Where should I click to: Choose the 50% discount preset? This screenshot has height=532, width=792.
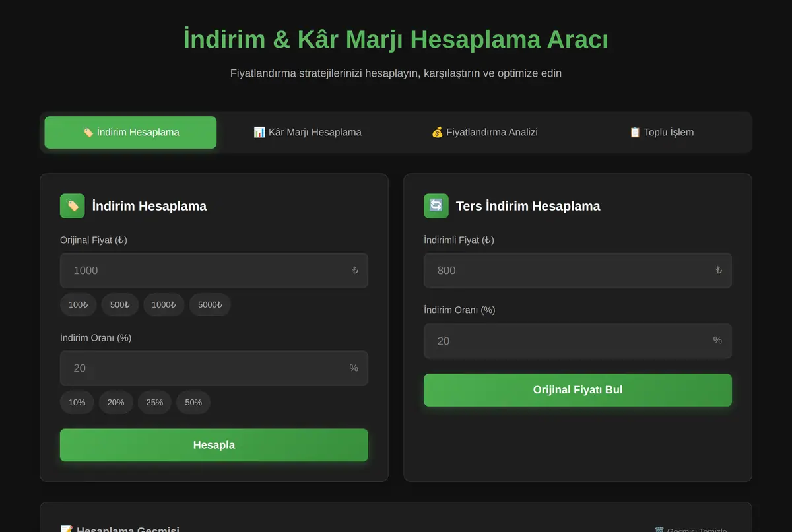click(x=193, y=403)
